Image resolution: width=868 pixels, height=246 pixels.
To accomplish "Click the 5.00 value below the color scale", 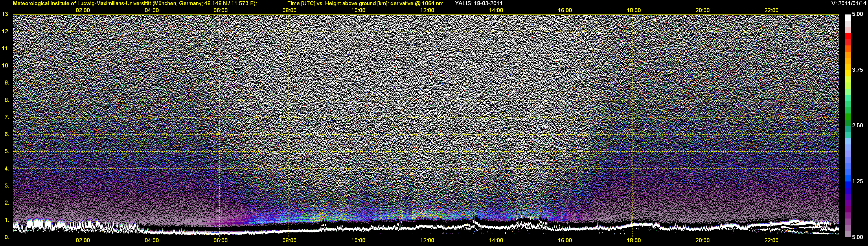I will pyautogui.click(x=858, y=237).
